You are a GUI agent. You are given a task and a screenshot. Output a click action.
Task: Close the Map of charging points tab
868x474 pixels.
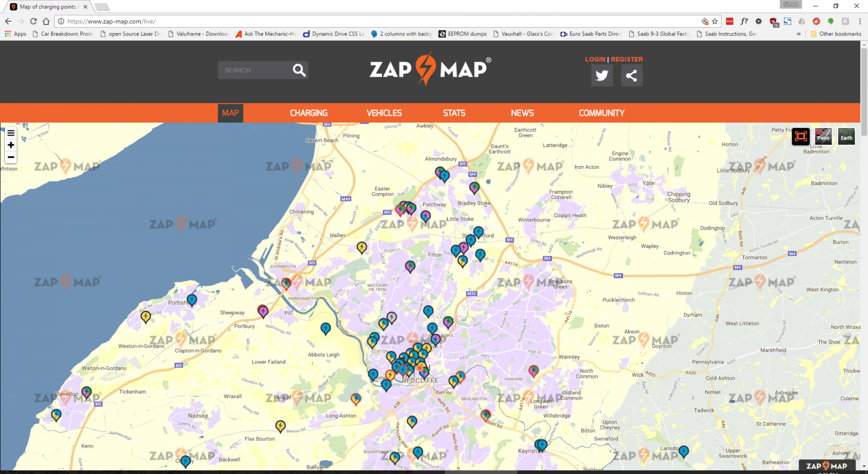(x=85, y=7)
